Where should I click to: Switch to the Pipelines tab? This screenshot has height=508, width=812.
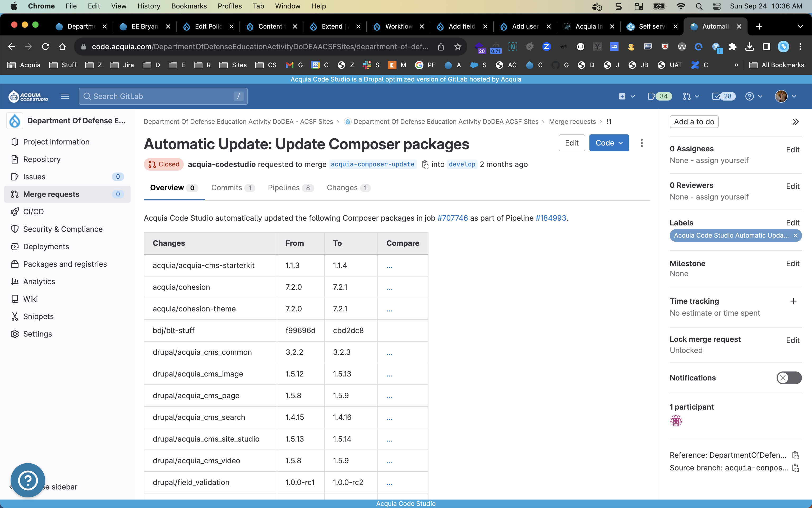click(x=290, y=188)
